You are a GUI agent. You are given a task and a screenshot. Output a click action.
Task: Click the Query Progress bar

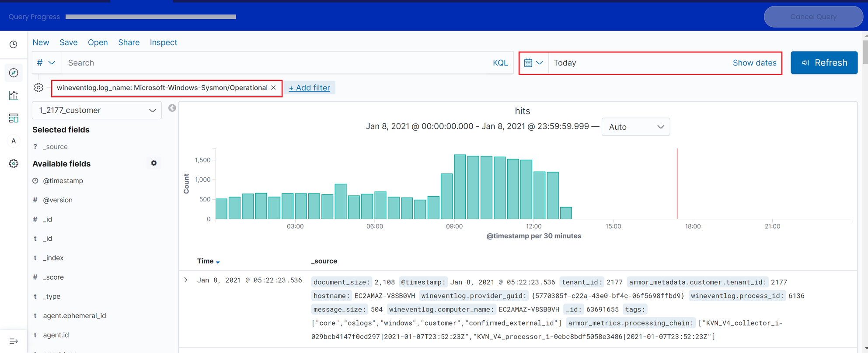[x=151, y=17]
